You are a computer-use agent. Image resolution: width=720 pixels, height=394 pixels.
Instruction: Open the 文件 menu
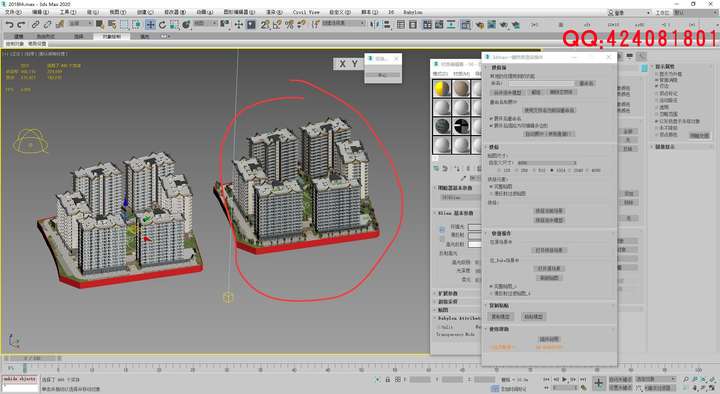pos(12,12)
